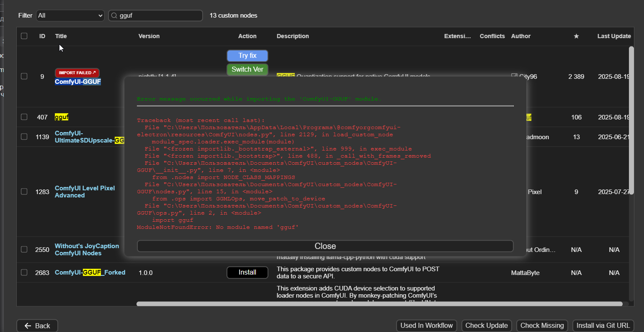This screenshot has height=332, width=644.
Task: Open the Filter dropdown showing All
Action: (x=70, y=16)
